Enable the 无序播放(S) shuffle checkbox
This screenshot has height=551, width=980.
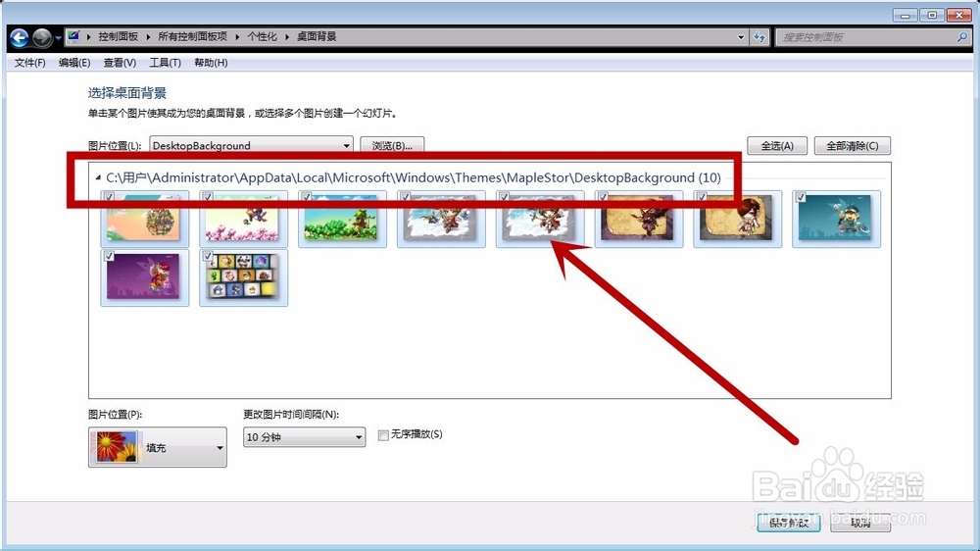click(383, 434)
